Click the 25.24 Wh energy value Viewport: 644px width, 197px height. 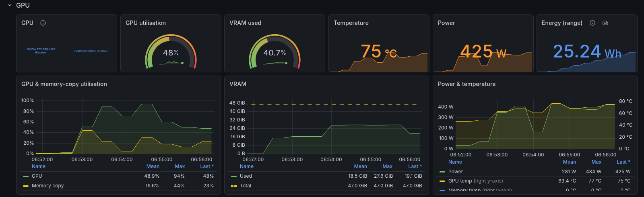coord(587,51)
